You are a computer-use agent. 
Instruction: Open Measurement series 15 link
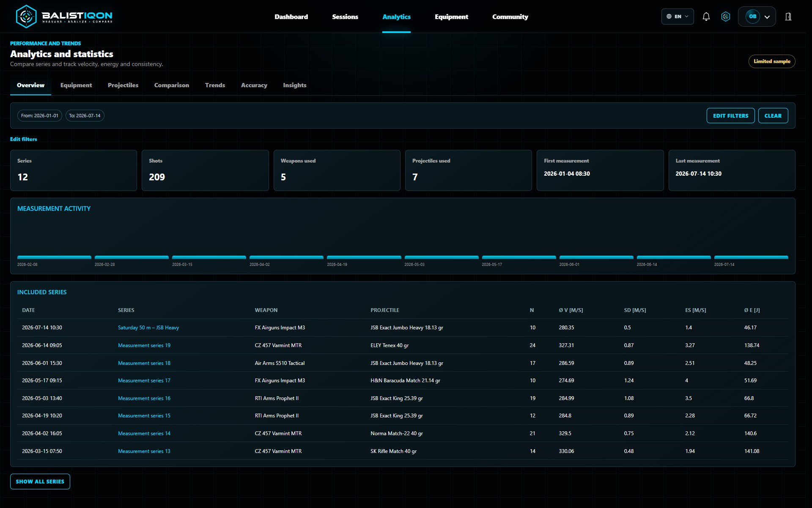144,416
